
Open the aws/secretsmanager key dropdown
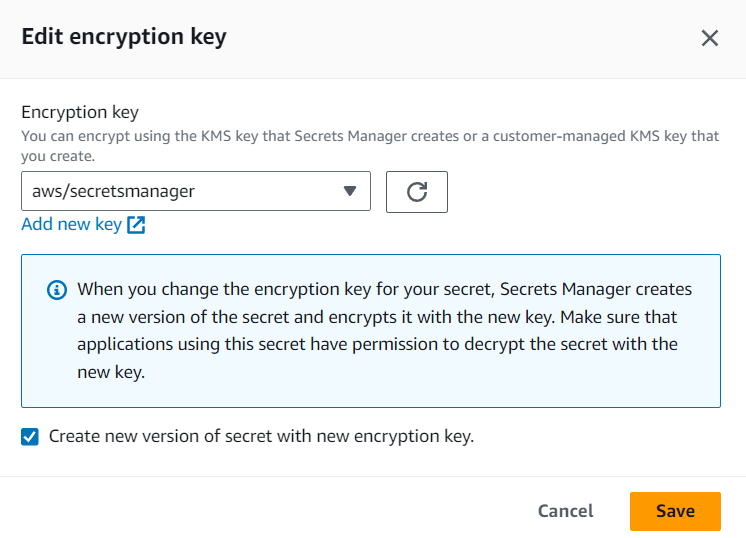(x=196, y=192)
